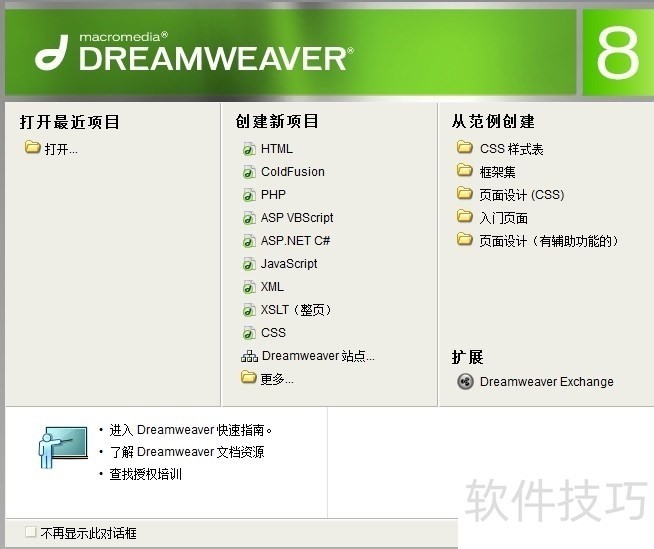654x549 pixels.
Task: Open 了解 Dreamweaver 文档资源 link
Action: point(187,452)
